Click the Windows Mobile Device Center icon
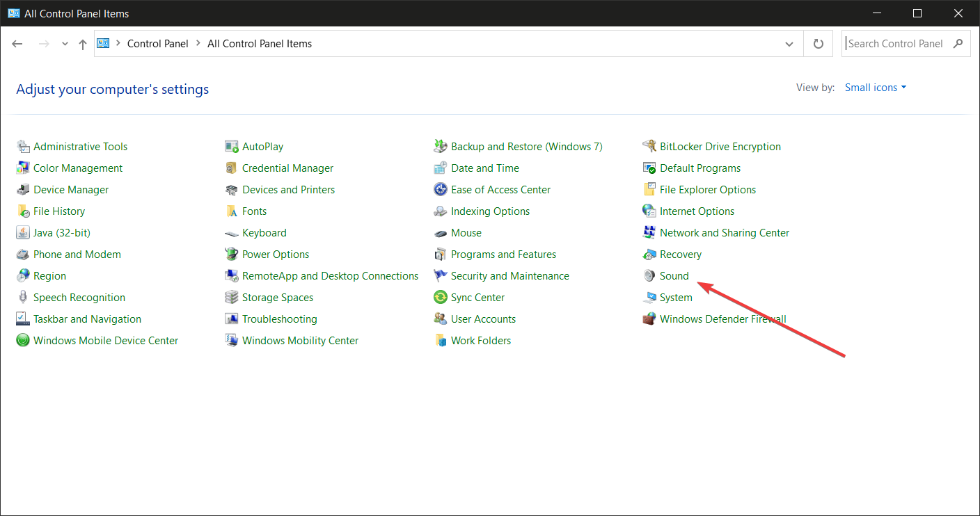This screenshot has height=516, width=980. click(23, 341)
